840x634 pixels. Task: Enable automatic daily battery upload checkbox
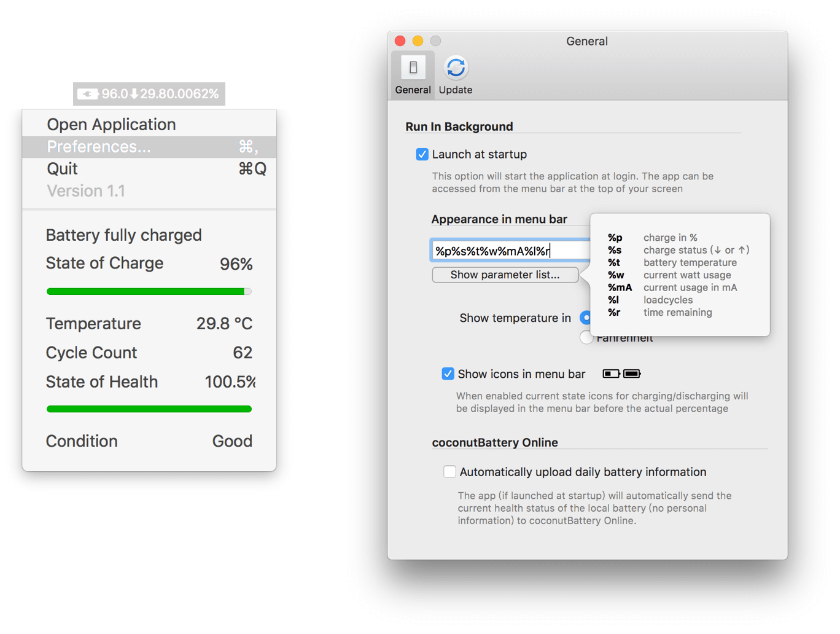click(x=449, y=472)
